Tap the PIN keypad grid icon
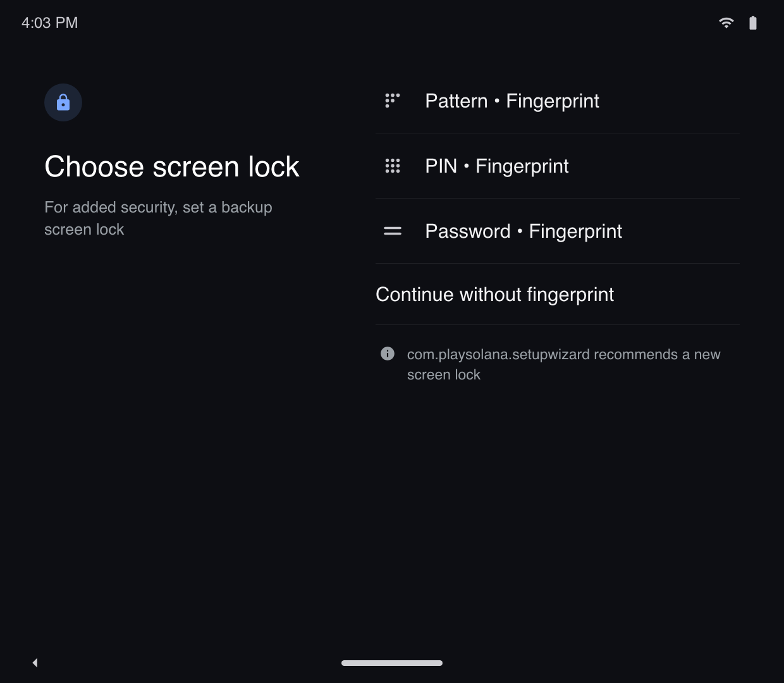The height and width of the screenshot is (683, 784). (x=392, y=166)
